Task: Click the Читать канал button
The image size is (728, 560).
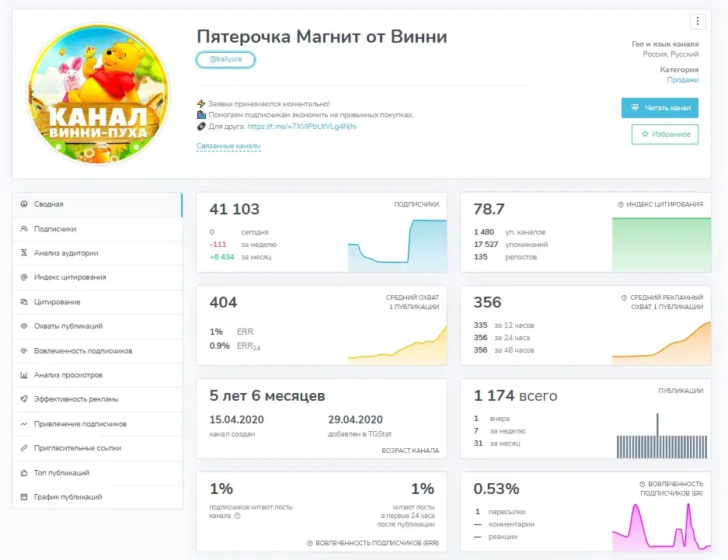Action: pyautogui.click(x=660, y=108)
